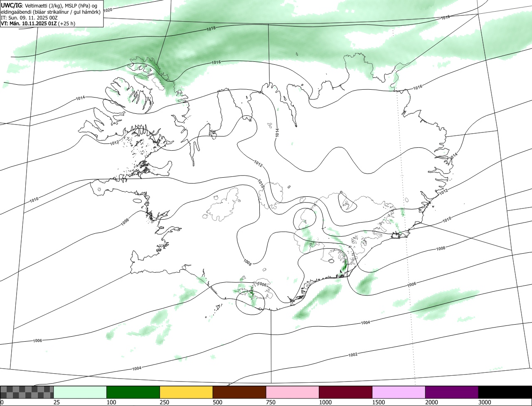Click legend scale value 25
The image size is (532, 406).
pos(56,402)
